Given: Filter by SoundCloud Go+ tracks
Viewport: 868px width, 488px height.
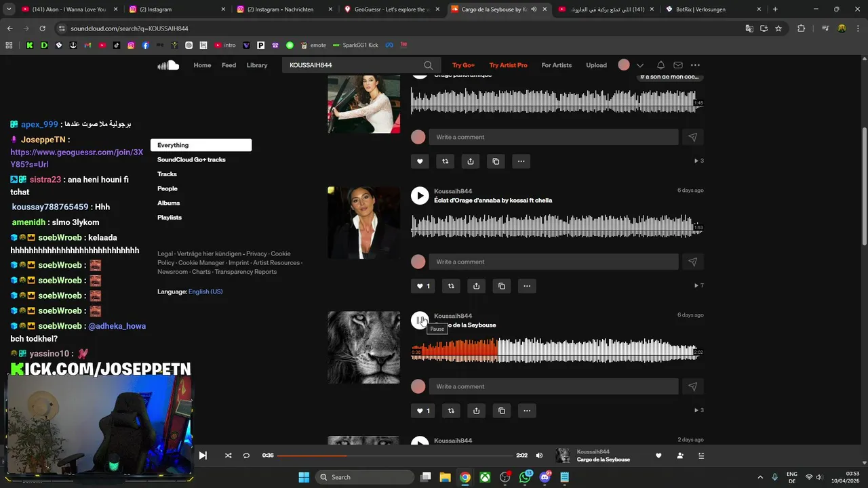Looking at the screenshot, I should (x=191, y=159).
